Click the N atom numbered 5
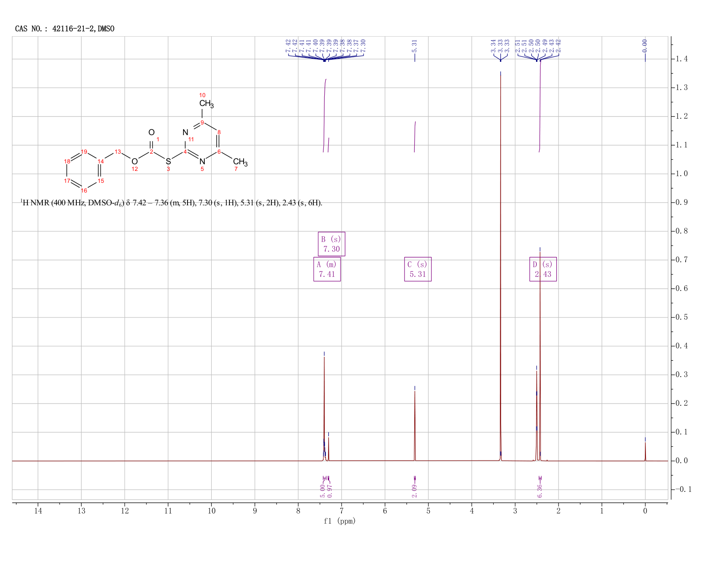The image size is (728, 563). (202, 162)
